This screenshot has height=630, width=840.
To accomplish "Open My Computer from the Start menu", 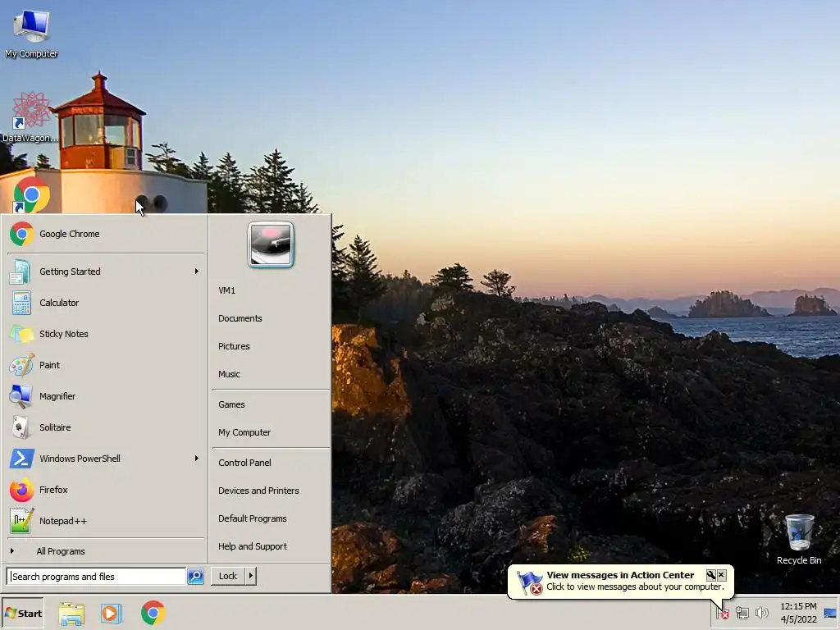I will [x=271, y=432].
